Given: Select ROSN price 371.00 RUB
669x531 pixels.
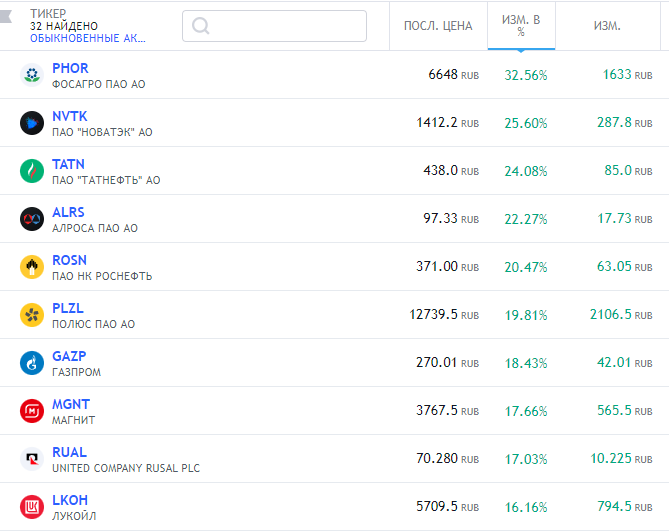Looking at the screenshot, I should click(448, 267).
